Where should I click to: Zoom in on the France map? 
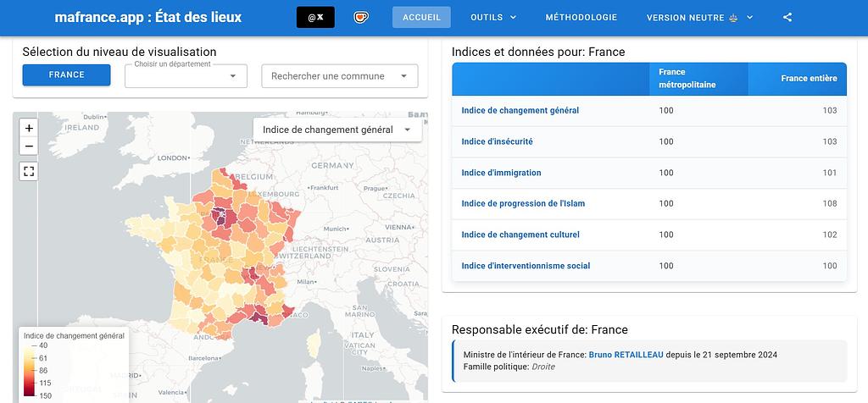(30, 128)
